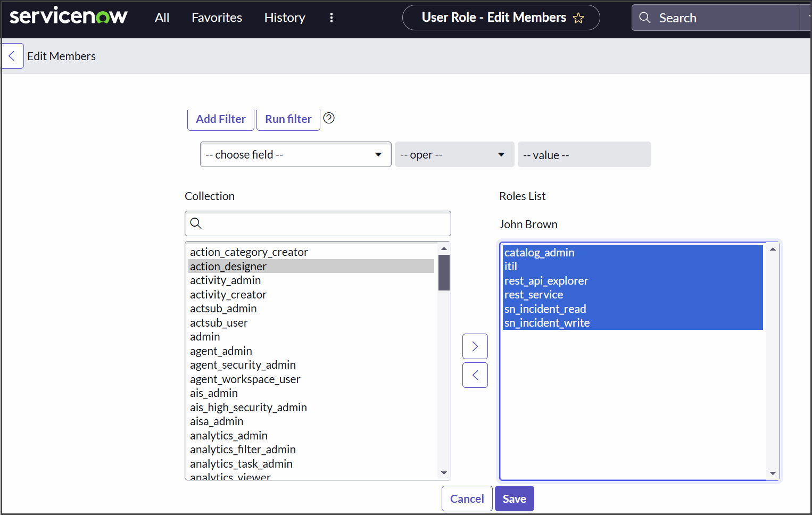Click the favorite star icon in title pill
812x515 pixels.
click(578, 18)
